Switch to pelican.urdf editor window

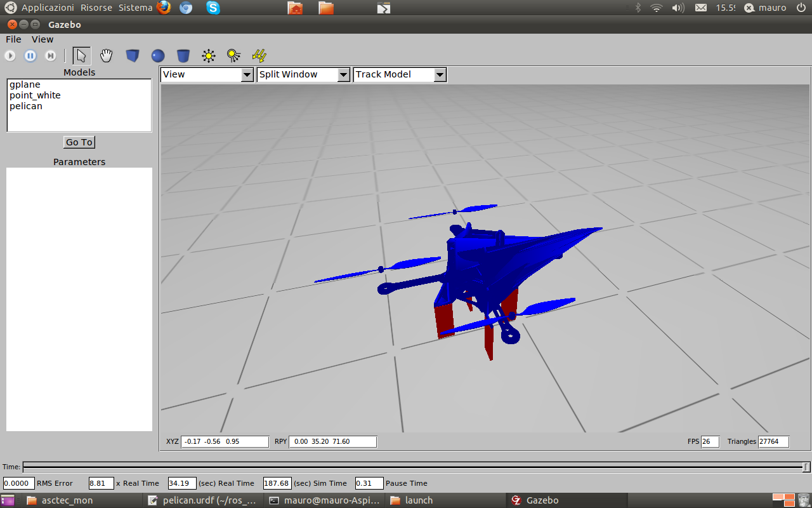(203, 500)
